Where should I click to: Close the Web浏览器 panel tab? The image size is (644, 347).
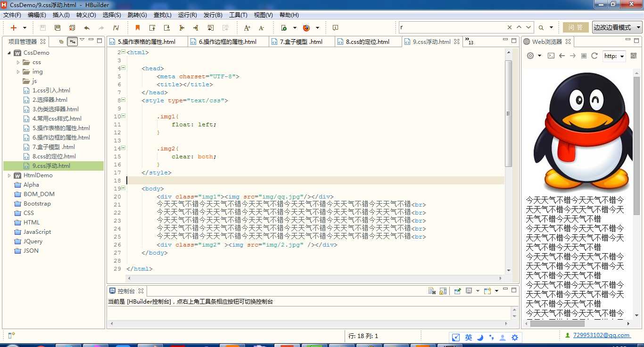click(568, 41)
